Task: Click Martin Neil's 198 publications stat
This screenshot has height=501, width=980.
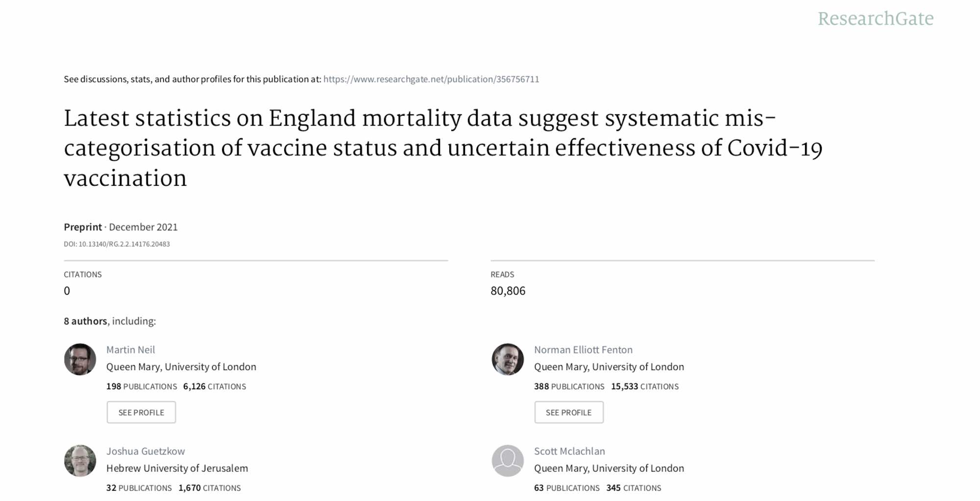Action: coord(142,386)
